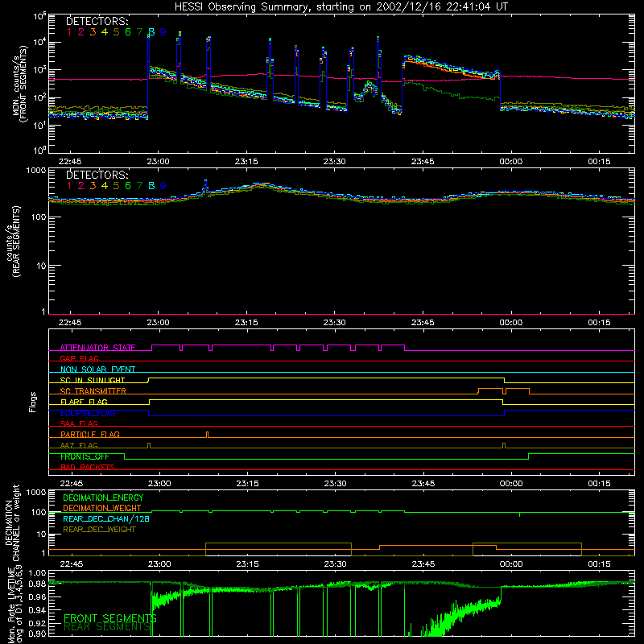The image size is (644, 644).
Task: Click 0.94 y-axis label on livetime plot
Action: point(37,610)
